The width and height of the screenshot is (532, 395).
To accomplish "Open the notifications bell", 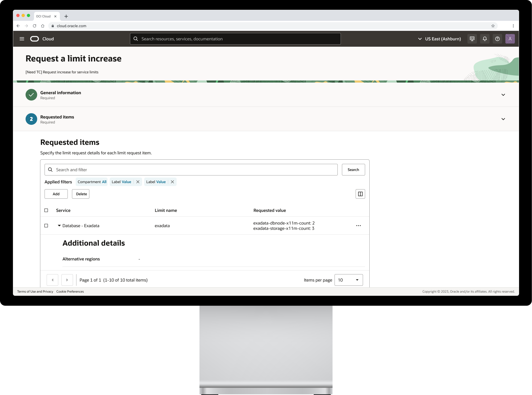I will coord(485,39).
